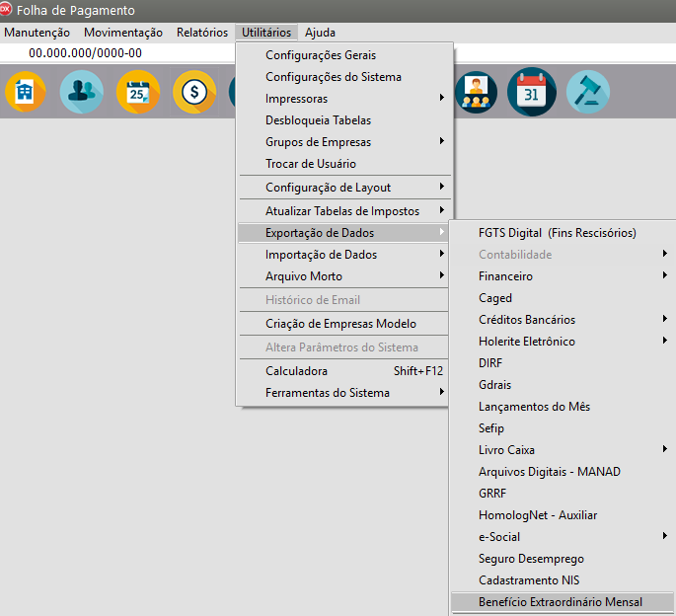Open the dollar sign payment icon
This screenshot has height=616, width=676.
193,92
